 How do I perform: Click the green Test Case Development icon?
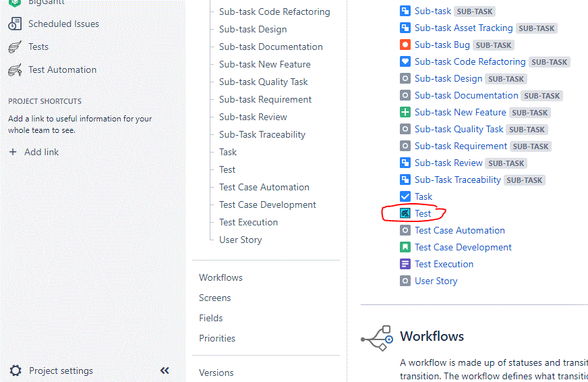(x=405, y=247)
